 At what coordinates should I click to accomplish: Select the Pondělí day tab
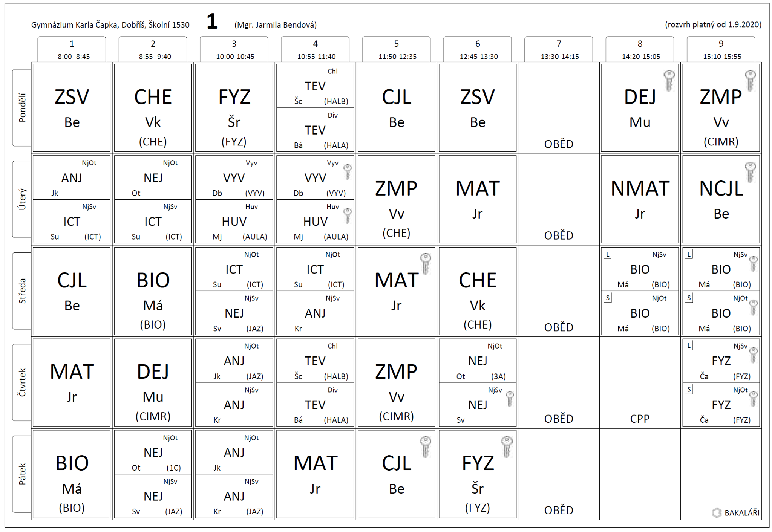pyautogui.click(x=22, y=107)
